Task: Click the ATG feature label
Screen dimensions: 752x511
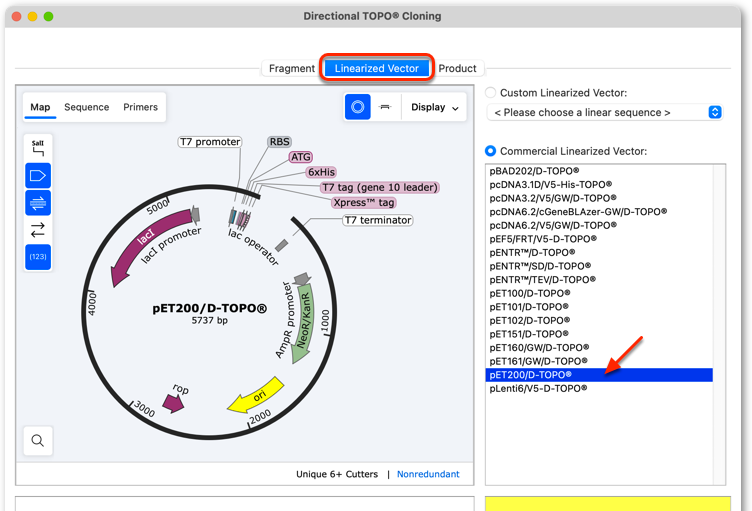Action: (x=301, y=157)
